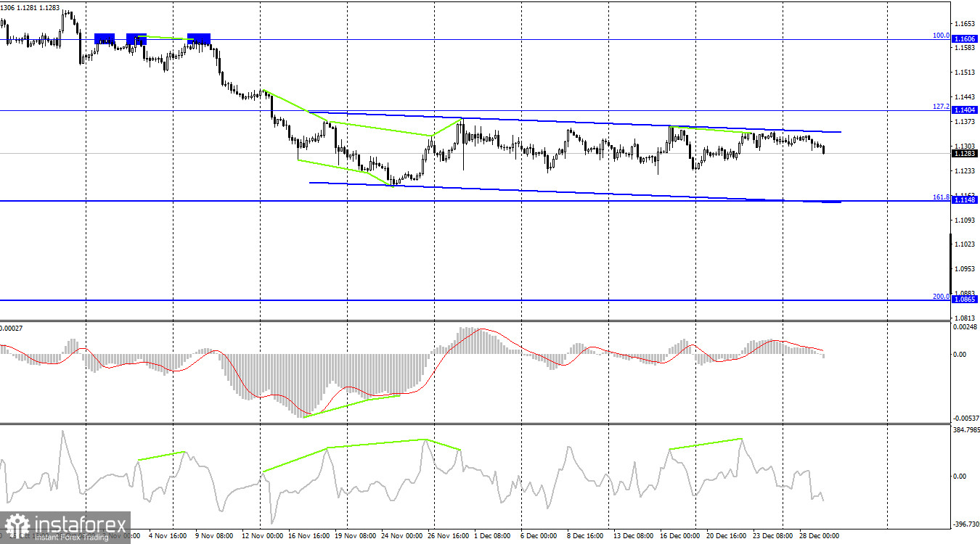The width and height of the screenshot is (980, 544).
Task: Select the 161.8 Fibonacci level label
Action: click(x=942, y=197)
